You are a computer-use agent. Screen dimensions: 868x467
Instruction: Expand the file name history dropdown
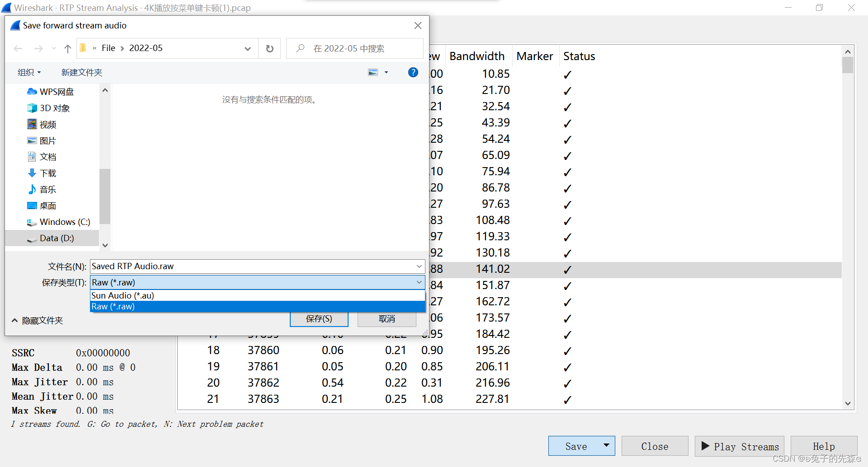point(419,266)
